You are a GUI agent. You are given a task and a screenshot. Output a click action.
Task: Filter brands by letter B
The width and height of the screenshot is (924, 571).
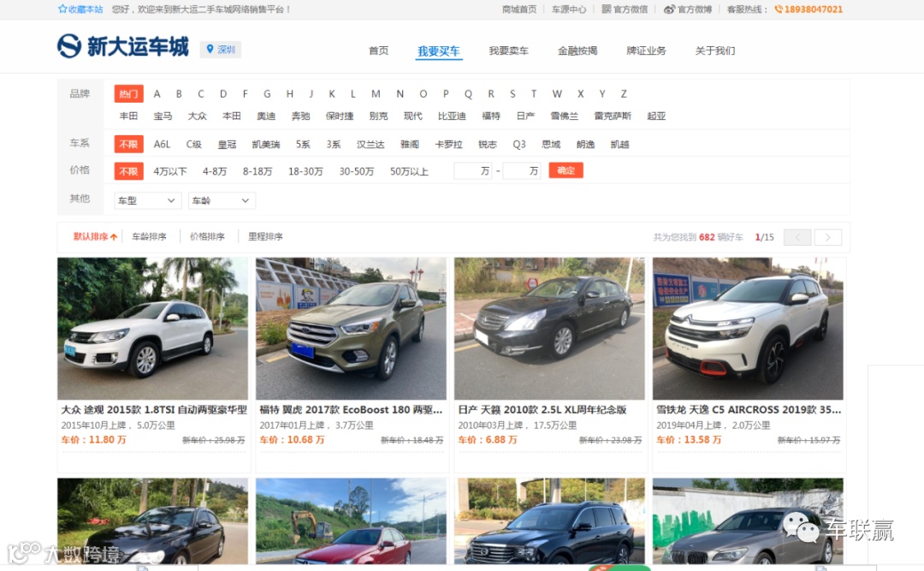[x=179, y=94]
